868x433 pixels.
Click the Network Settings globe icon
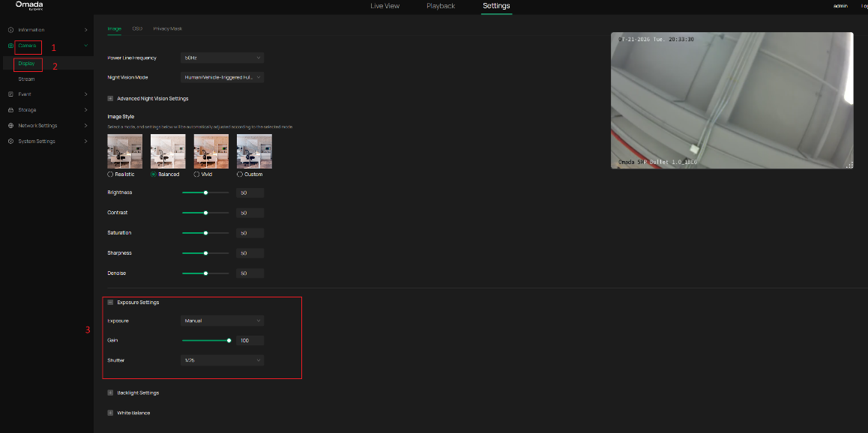click(11, 126)
